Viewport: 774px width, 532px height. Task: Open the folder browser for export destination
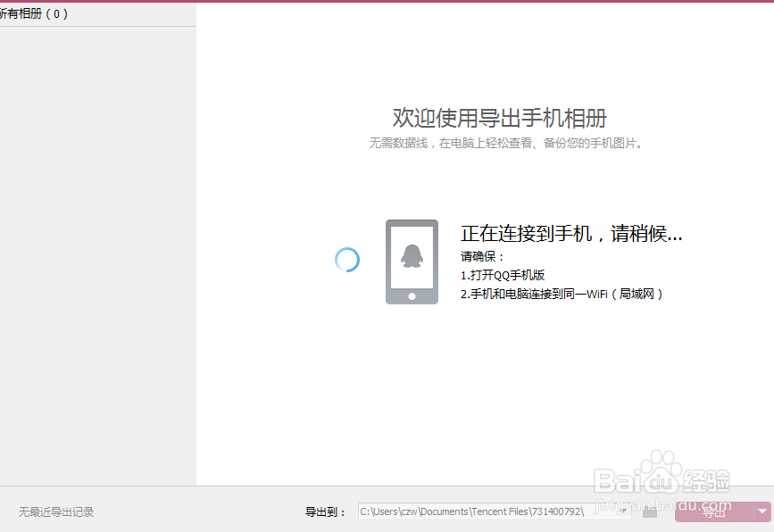tap(649, 512)
